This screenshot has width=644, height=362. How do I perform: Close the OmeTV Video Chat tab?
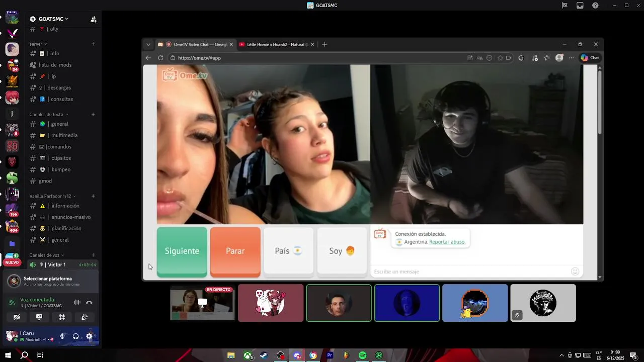(x=231, y=44)
